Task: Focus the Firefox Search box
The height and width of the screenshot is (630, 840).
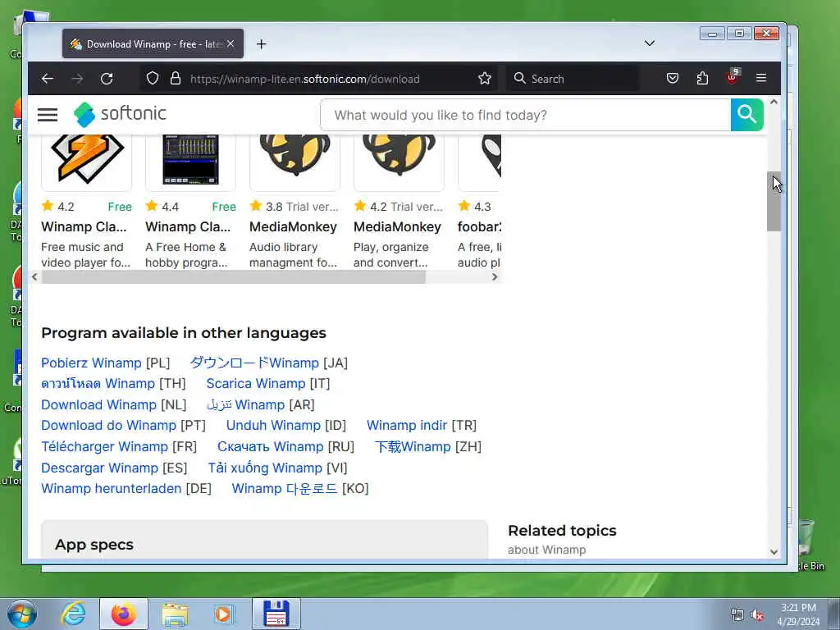Action: pos(573,79)
